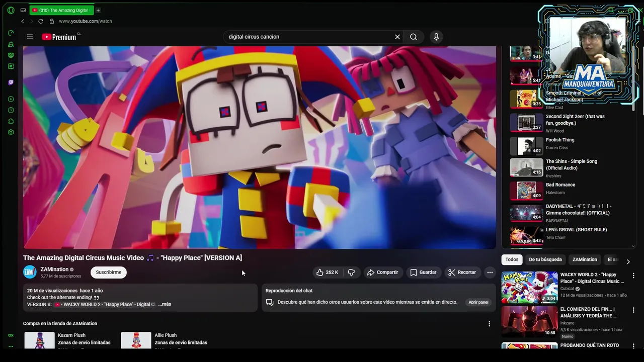Open sidebar three-dots setup menu

click(11, 346)
